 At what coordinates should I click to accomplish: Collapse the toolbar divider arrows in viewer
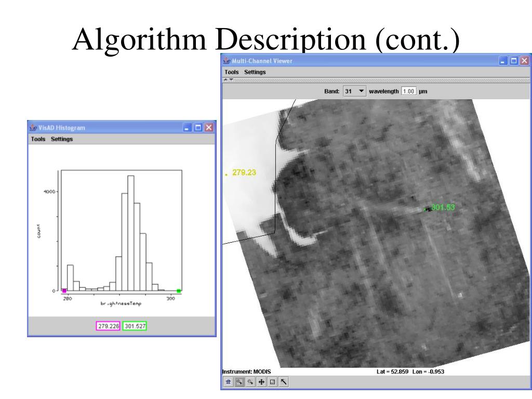[227, 80]
